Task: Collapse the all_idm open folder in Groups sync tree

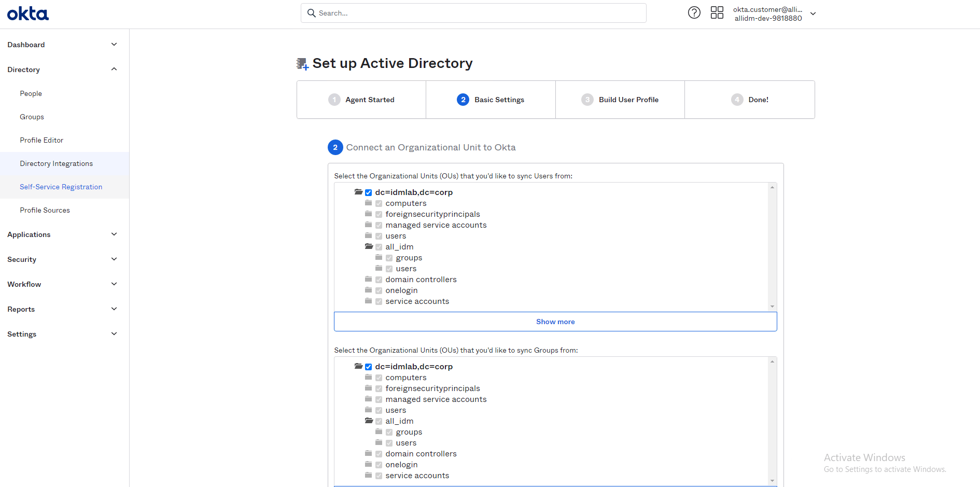Action: tap(369, 421)
